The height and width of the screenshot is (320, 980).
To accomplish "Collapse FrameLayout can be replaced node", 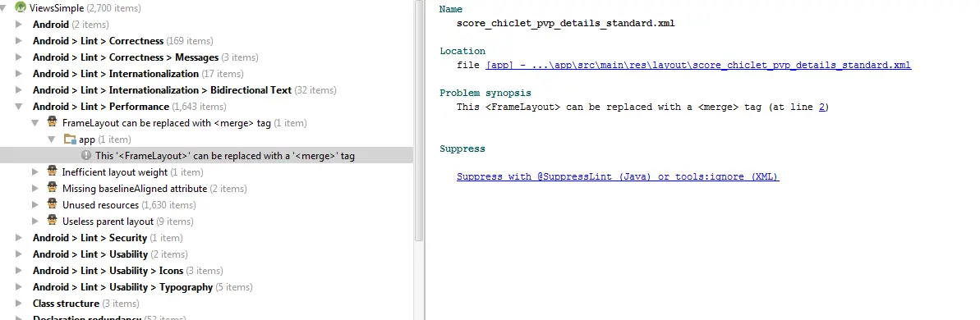I will (x=35, y=123).
